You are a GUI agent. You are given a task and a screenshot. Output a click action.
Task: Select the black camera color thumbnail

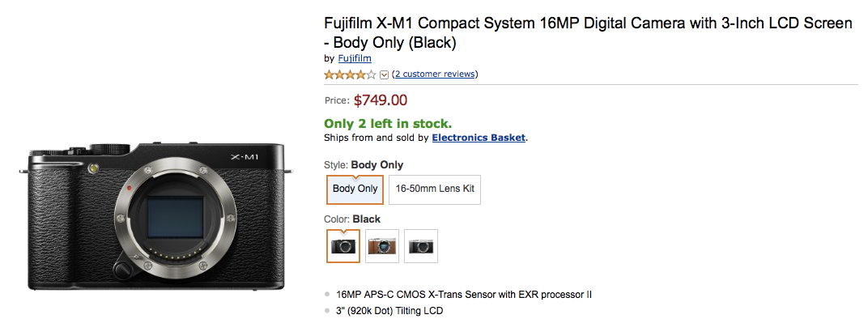[x=343, y=246]
